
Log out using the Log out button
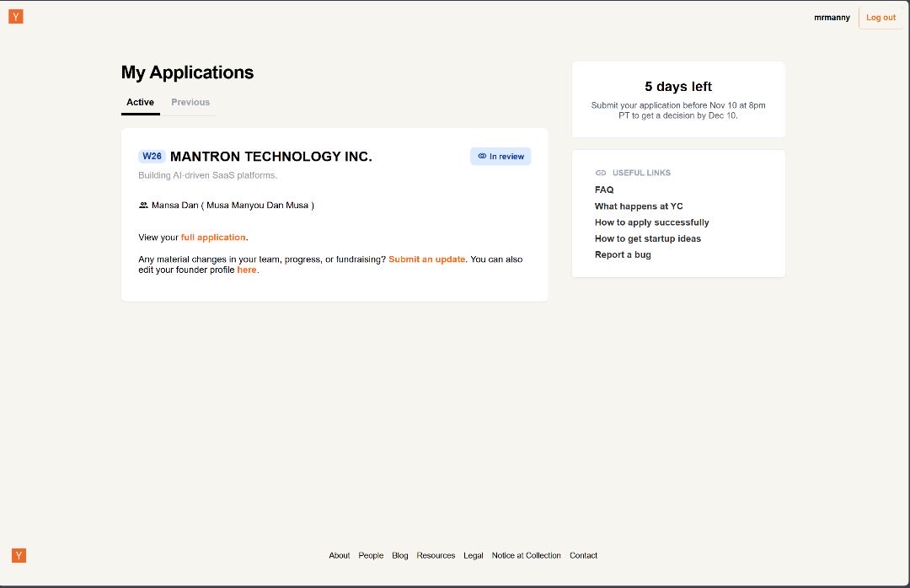pos(881,18)
